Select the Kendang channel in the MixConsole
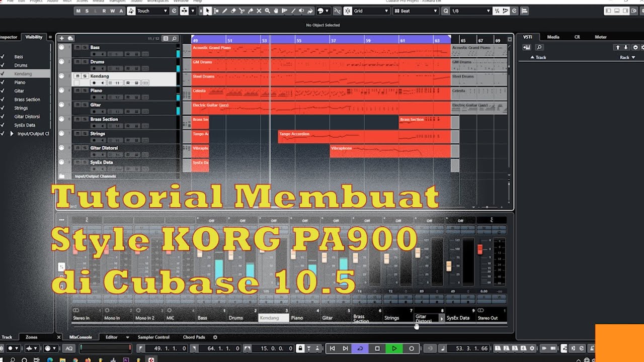Viewport: 644px width, 362px height. click(273, 318)
